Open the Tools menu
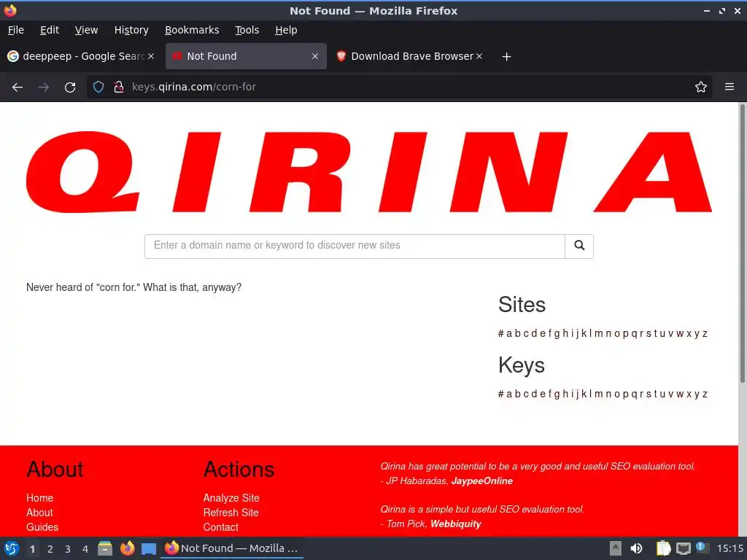The image size is (747, 560). [x=247, y=30]
